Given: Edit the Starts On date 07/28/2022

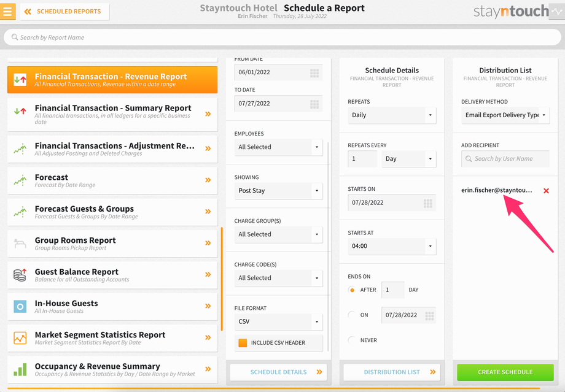Looking at the screenshot, I should 392,202.
